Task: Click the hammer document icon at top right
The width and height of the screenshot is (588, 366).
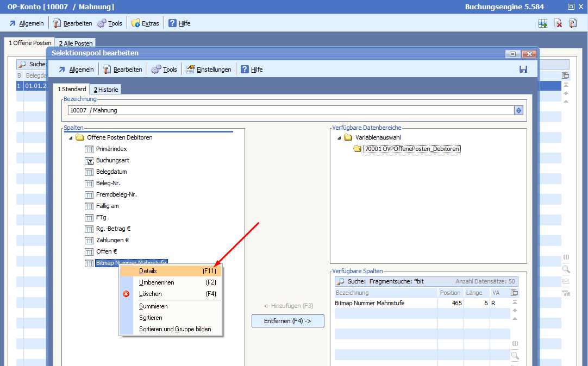Action: click(x=573, y=23)
